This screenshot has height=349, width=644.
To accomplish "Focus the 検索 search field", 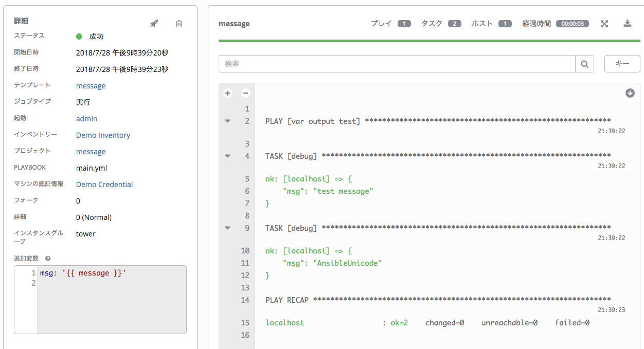I will [397, 64].
